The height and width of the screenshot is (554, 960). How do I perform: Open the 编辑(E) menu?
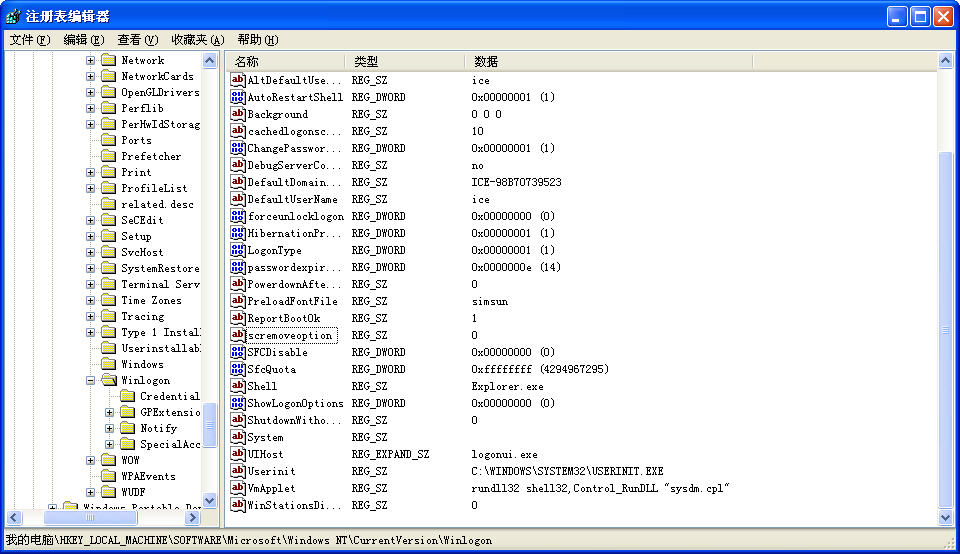(84, 40)
